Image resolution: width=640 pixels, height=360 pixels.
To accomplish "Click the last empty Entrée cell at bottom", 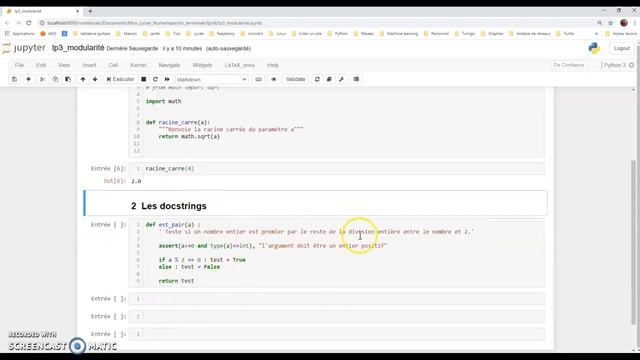I will click(x=337, y=334).
